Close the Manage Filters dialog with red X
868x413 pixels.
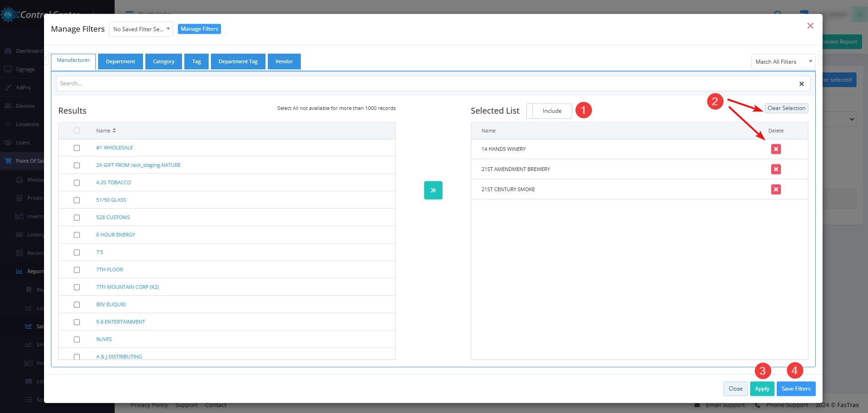(810, 26)
